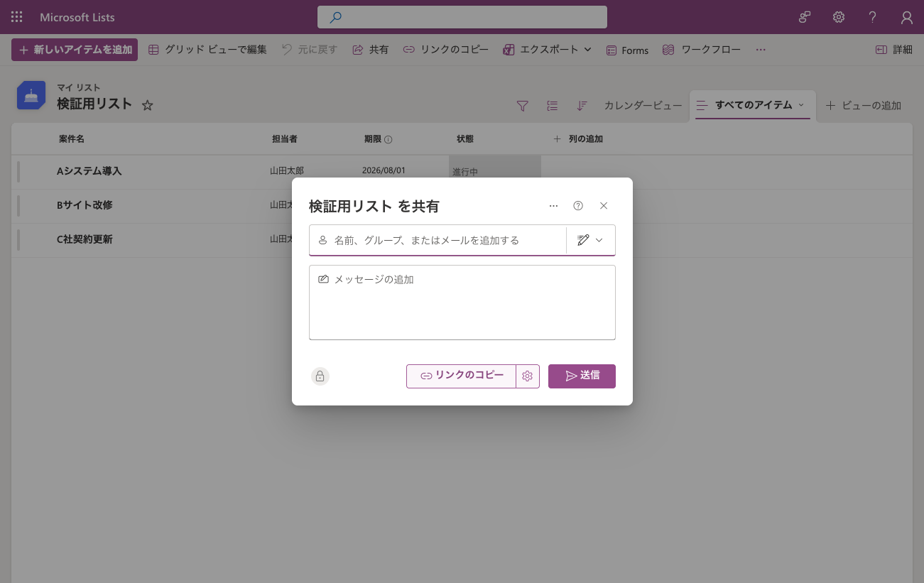Click 新しいアイテムを追加 button
The height and width of the screenshot is (583, 924).
[75, 50]
